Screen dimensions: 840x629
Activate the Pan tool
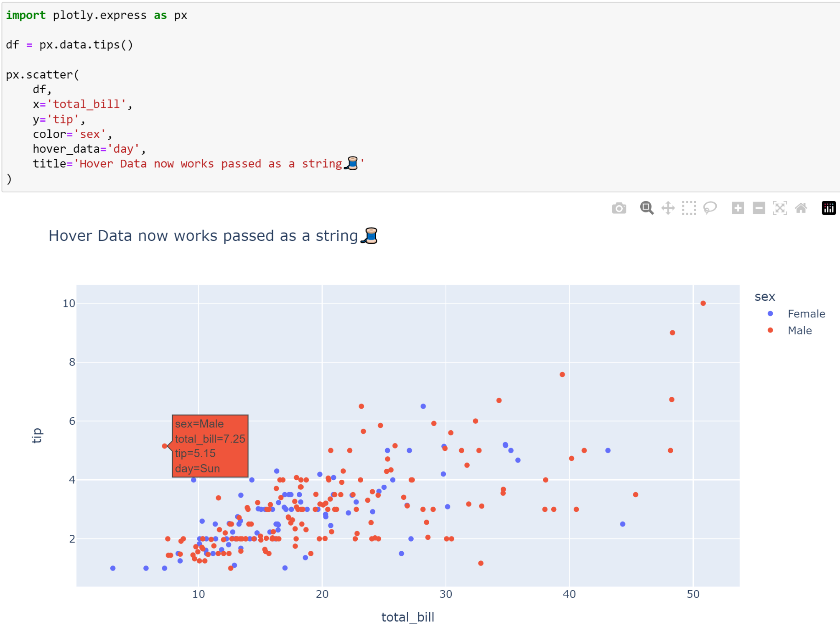pos(668,208)
